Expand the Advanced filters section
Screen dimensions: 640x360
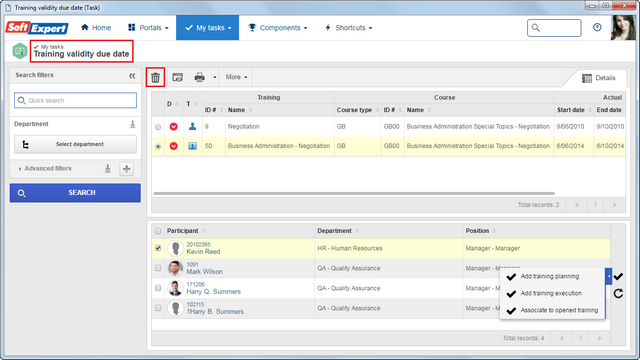pos(45,168)
